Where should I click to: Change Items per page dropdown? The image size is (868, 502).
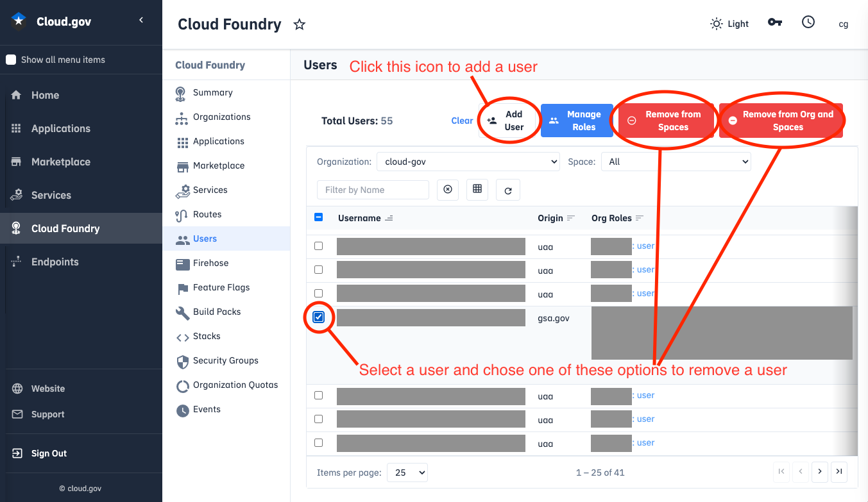coord(408,473)
